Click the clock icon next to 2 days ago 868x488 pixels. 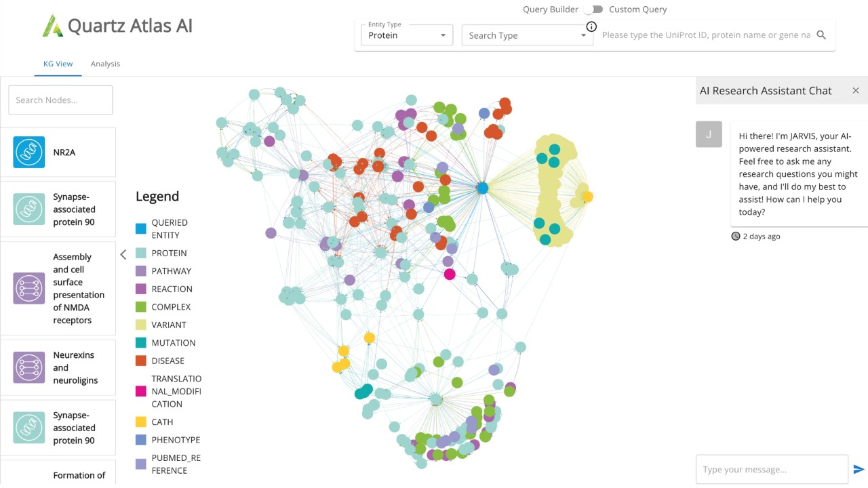pyautogui.click(x=736, y=236)
